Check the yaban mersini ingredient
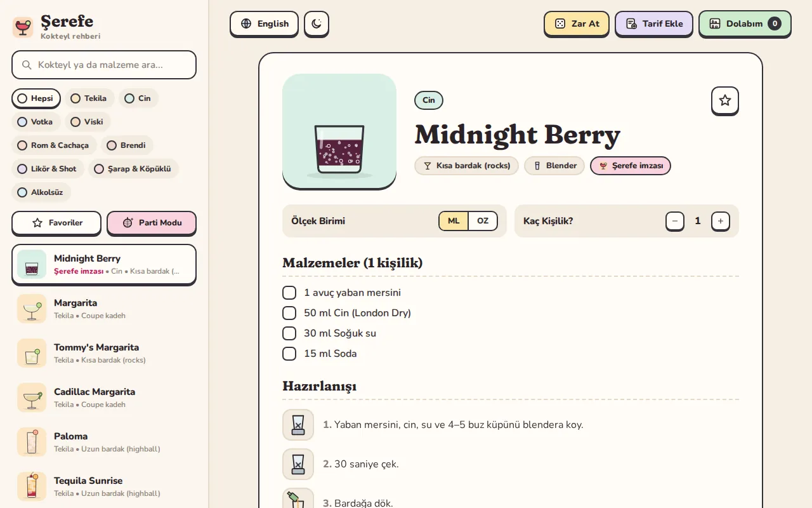812x508 pixels. (x=289, y=293)
